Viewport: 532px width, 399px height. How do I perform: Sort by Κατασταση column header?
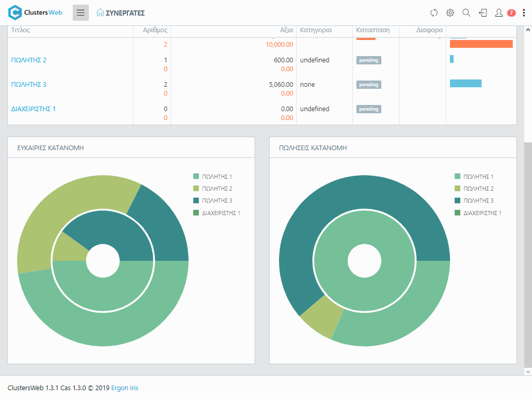pyautogui.click(x=373, y=31)
